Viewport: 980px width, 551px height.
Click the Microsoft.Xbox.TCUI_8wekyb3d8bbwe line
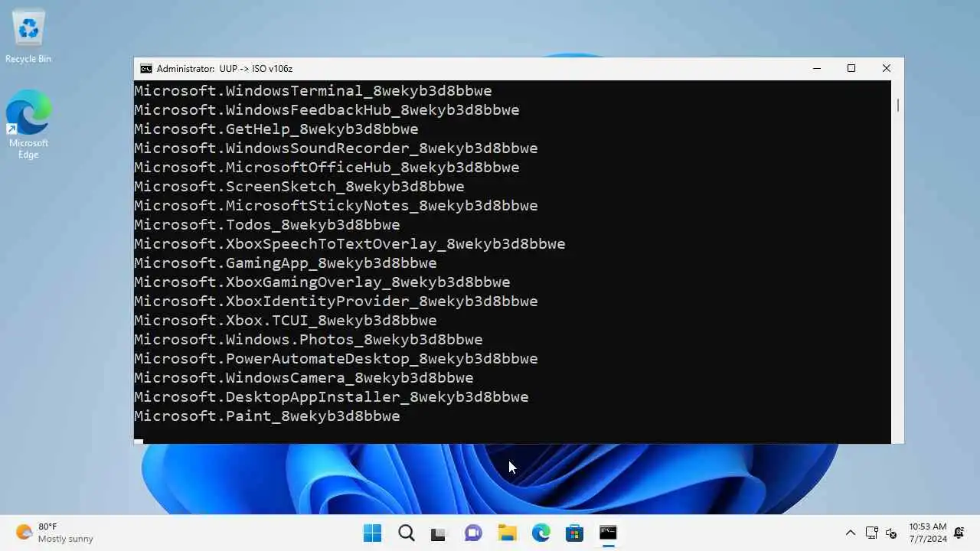click(286, 321)
